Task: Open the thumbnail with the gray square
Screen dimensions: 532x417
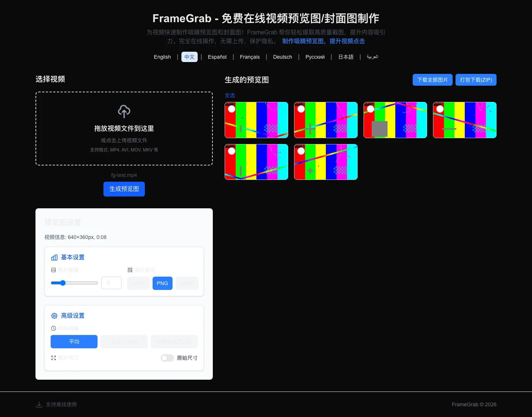Action: coord(395,120)
